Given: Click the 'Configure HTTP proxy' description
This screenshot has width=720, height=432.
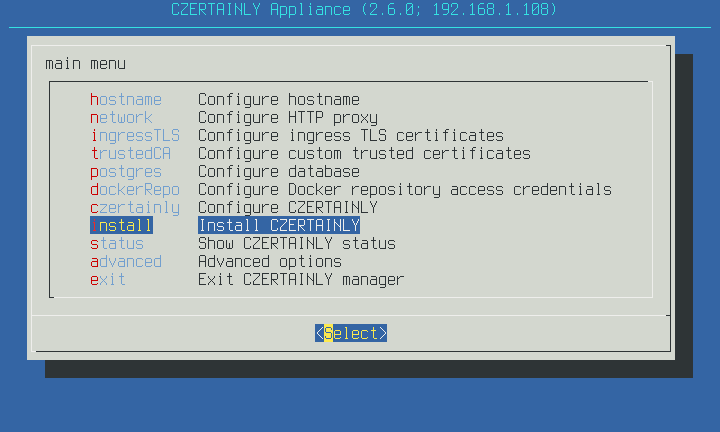Looking at the screenshot, I should point(288,117).
